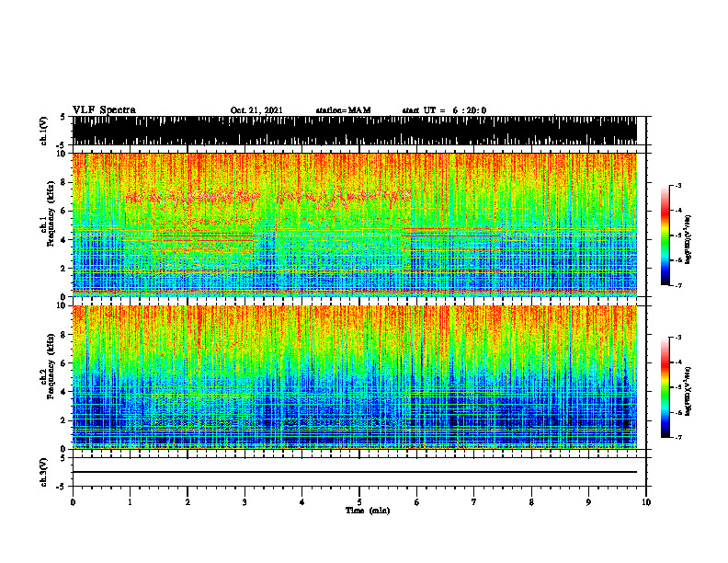Click the ch.1(V) waveform axis label
728x563 pixels.
click(x=44, y=131)
